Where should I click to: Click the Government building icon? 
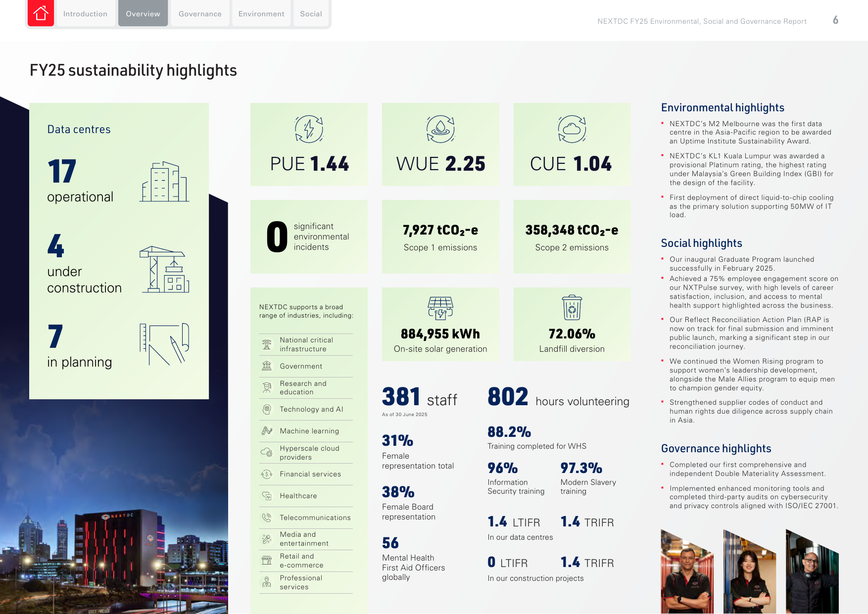[267, 366]
